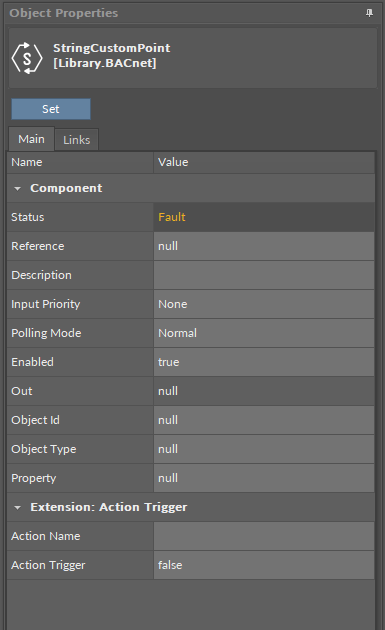Collapse the Component section arrow
Image resolution: width=385 pixels, height=630 pixels.
point(17,188)
